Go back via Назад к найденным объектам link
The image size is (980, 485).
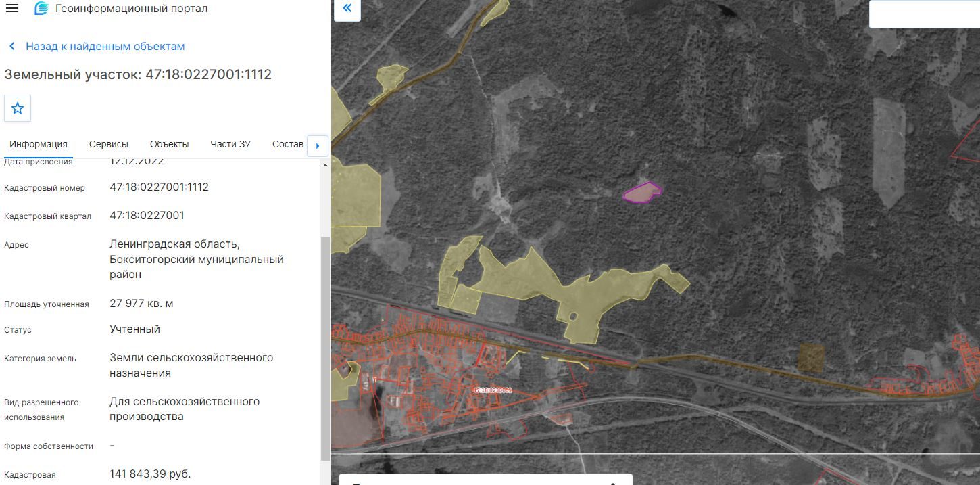[105, 47]
